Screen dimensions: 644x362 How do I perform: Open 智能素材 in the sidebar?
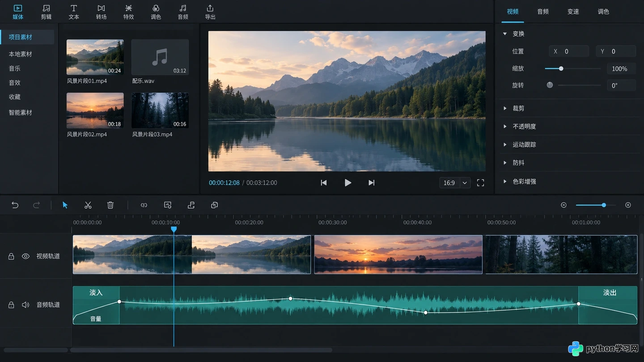coord(21,113)
